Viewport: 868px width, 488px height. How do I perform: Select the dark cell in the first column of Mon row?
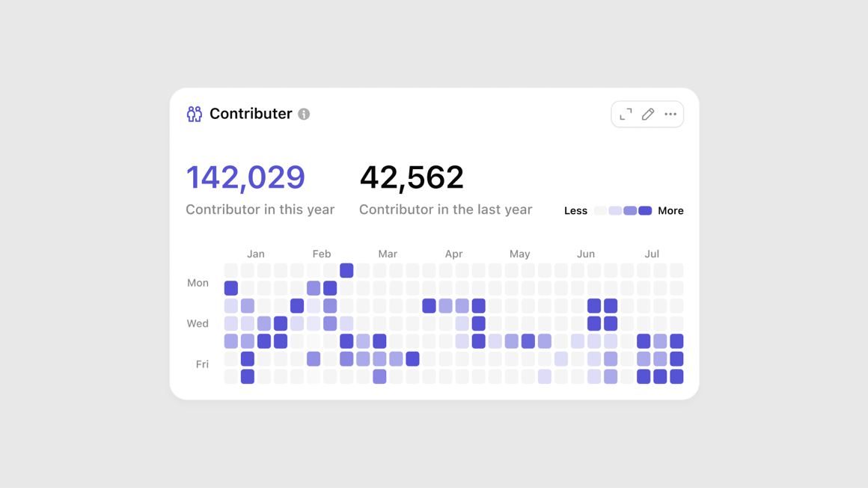230,288
